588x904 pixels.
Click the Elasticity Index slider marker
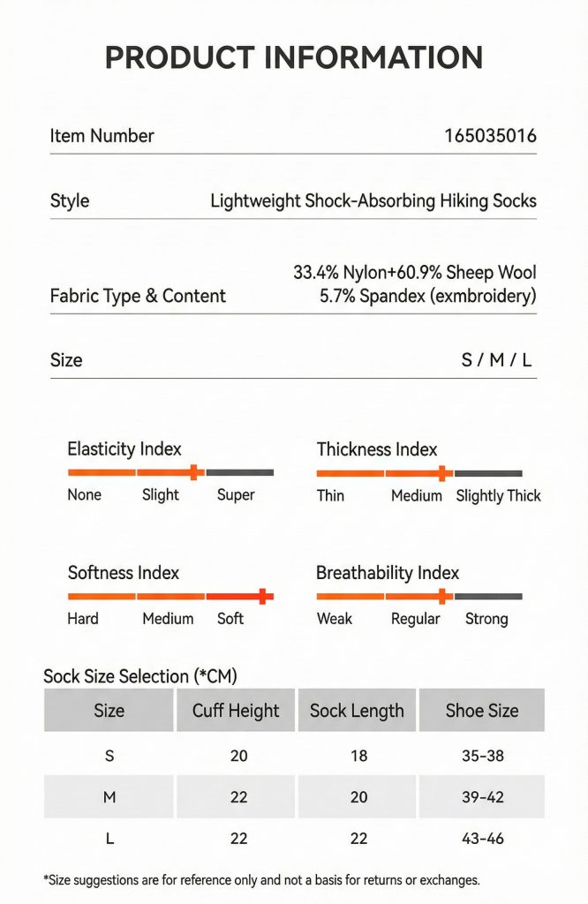pos(193,472)
